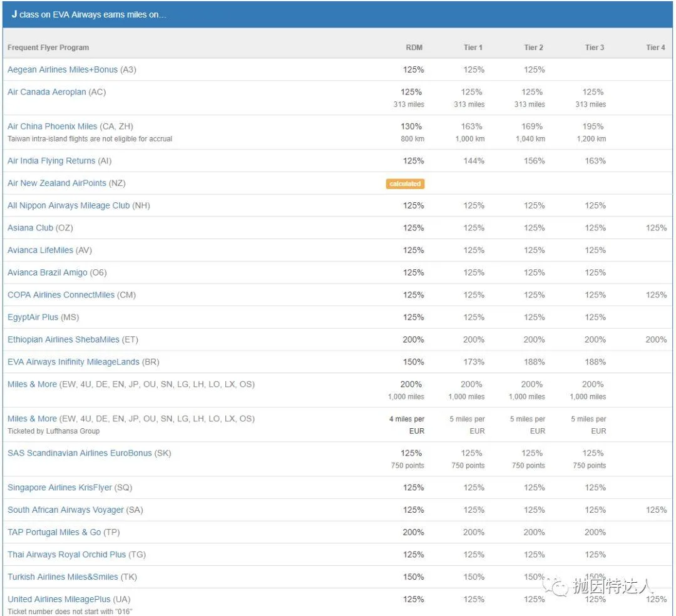Viewport: 676px width, 616px height.
Task: Open Miles & More link with 200% RDM
Action: point(32,384)
